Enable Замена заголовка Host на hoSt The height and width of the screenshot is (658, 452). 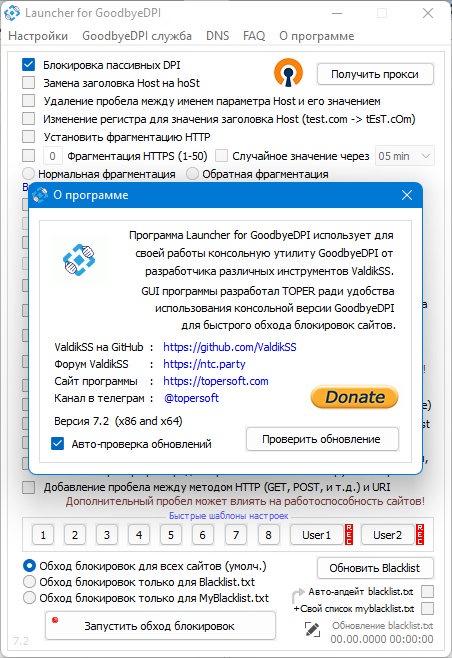[29, 83]
